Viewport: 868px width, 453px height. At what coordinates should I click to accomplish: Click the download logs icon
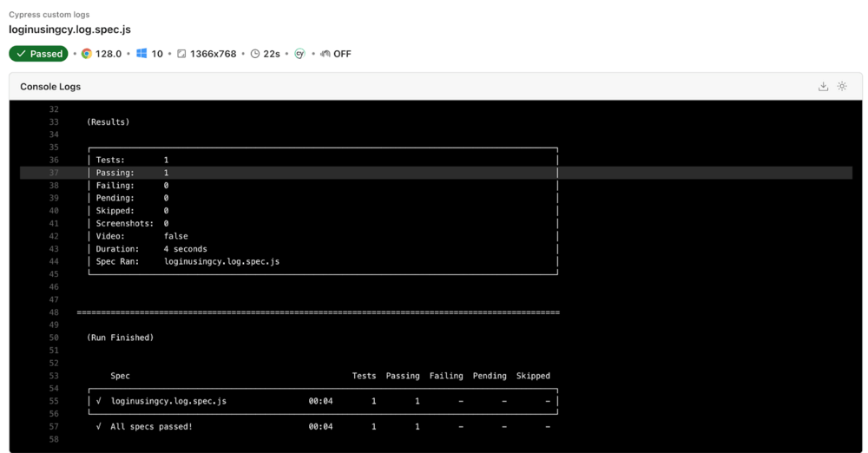[x=823, y=87]
